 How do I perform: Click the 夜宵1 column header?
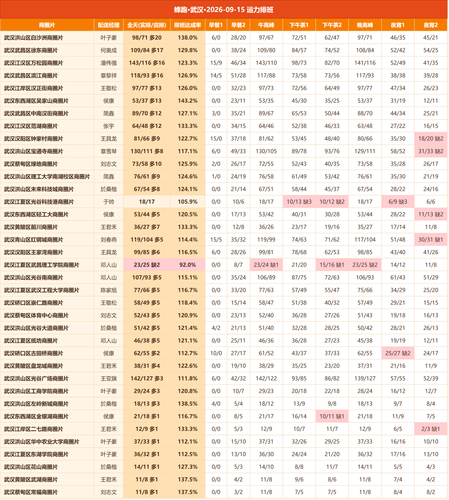[x=398, y=25]
